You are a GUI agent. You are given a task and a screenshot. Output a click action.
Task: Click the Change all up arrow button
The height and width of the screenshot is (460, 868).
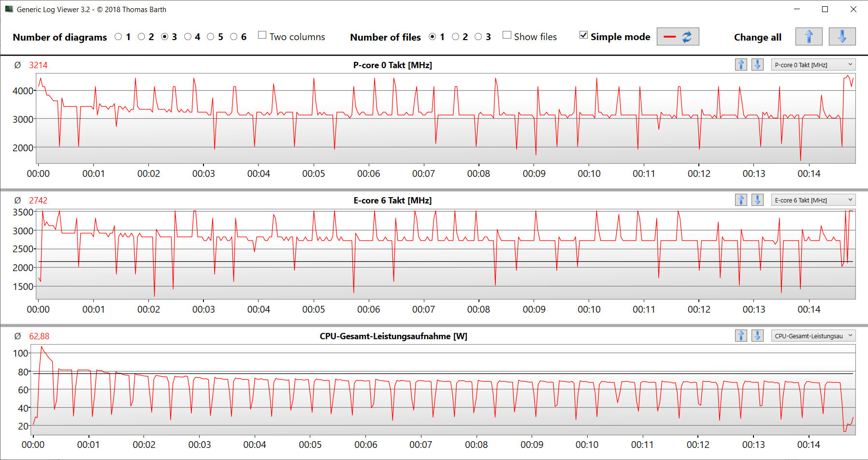pyautogui.click(x=809, y=37)
